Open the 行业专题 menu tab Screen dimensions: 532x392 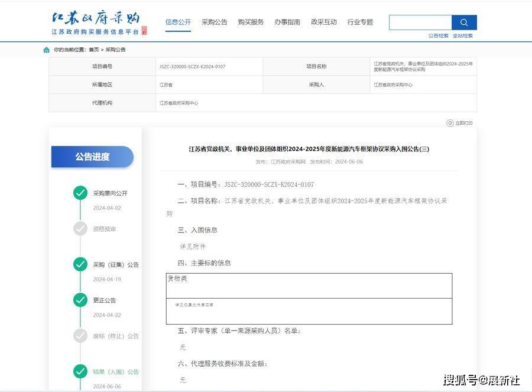coord(361,22)
